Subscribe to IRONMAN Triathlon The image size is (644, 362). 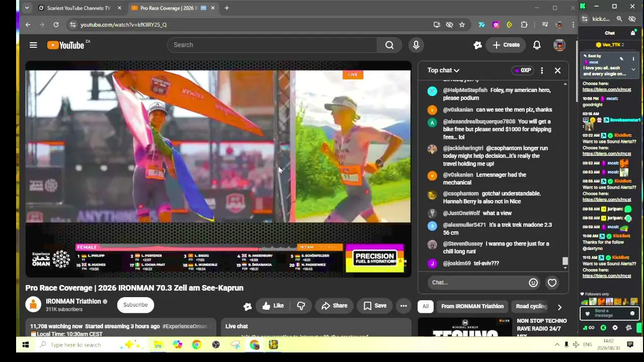click(135, 305)
